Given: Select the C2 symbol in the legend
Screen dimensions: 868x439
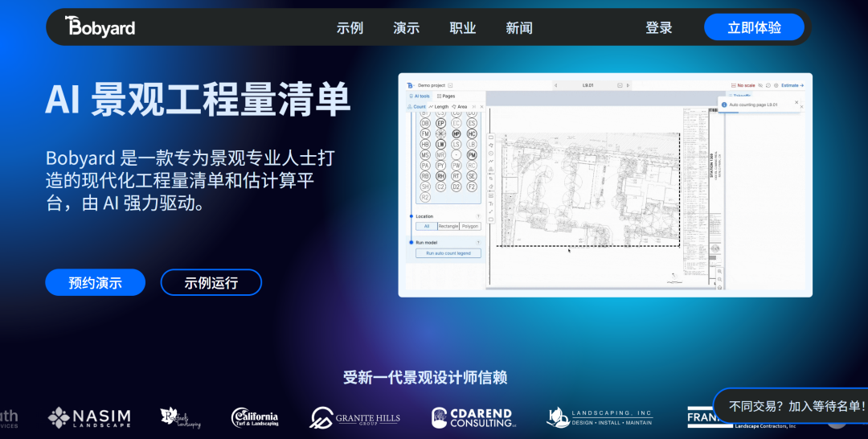Looking at the screenshot, I should (440, 187).
